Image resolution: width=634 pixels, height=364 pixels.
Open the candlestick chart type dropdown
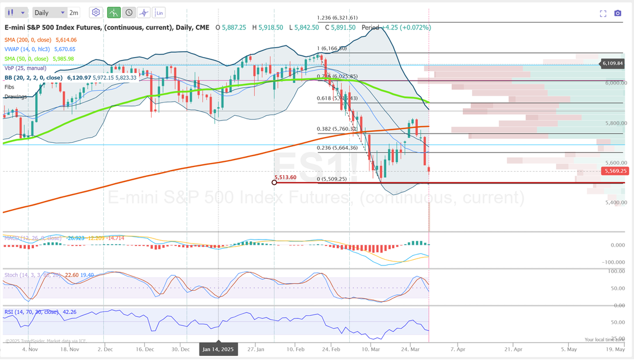pos(16,13)
